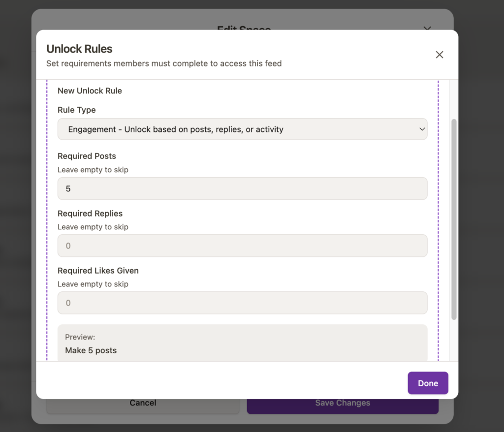Open the Rule Type dropdown
Screen dimensions: 504x432
click(x=242, y=129)
